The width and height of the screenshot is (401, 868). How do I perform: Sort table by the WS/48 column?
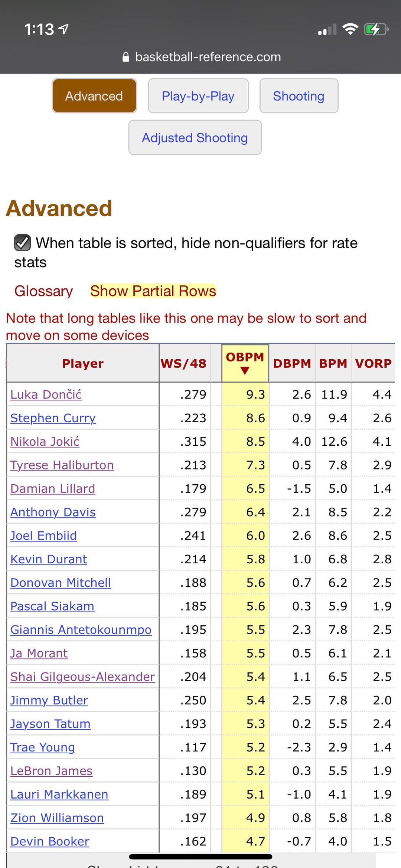click(183, 363)
